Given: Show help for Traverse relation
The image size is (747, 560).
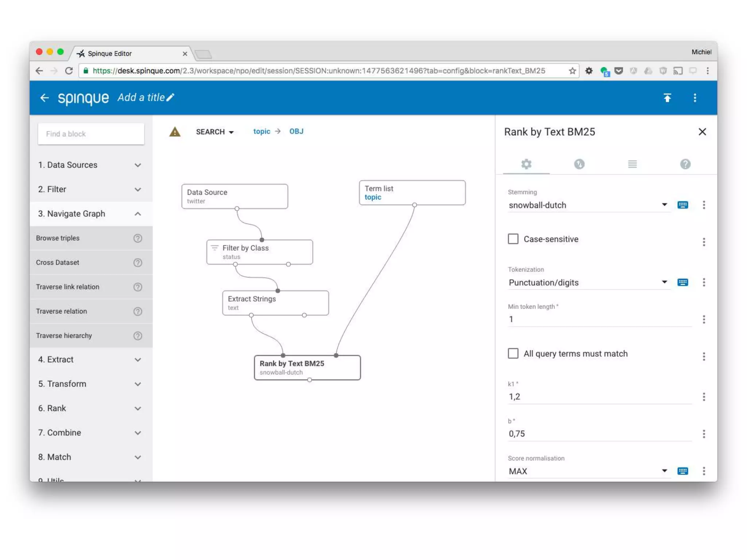Looking at the screenshot, I should (138, 311).
